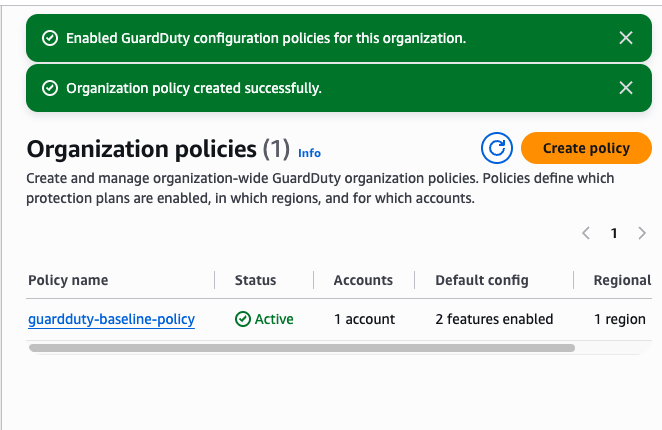The width and height of the screenshot is (662, 430).
Task: Click the 1 region cell
Action: click(x=620, y=319)
